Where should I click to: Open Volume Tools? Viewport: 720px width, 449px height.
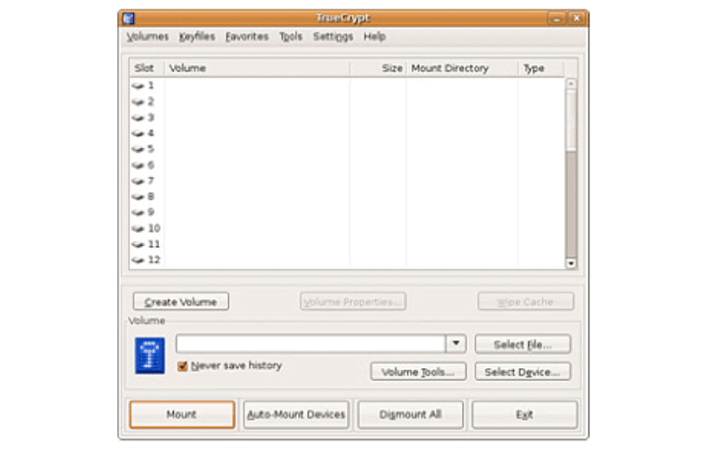[x=418, y=372]
